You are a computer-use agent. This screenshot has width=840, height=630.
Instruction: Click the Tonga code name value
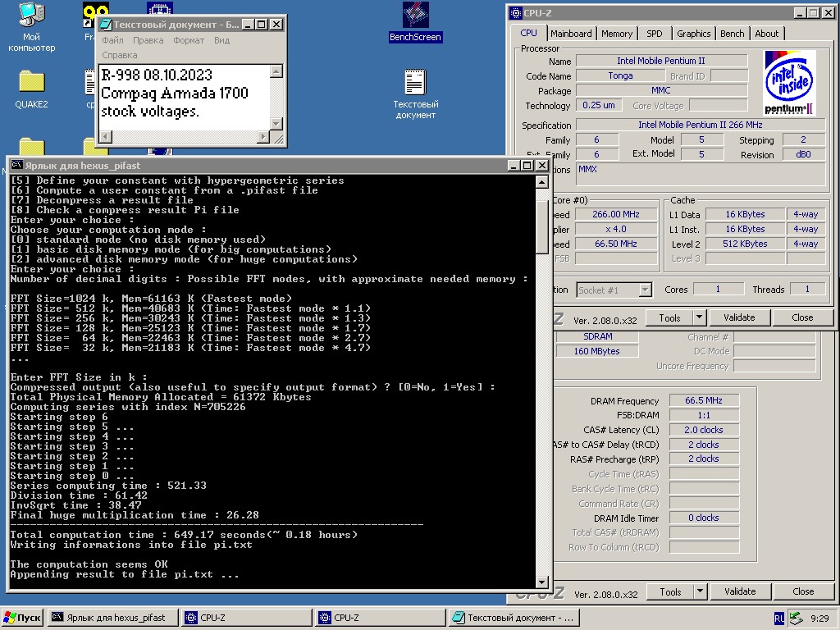coord(620,76)
